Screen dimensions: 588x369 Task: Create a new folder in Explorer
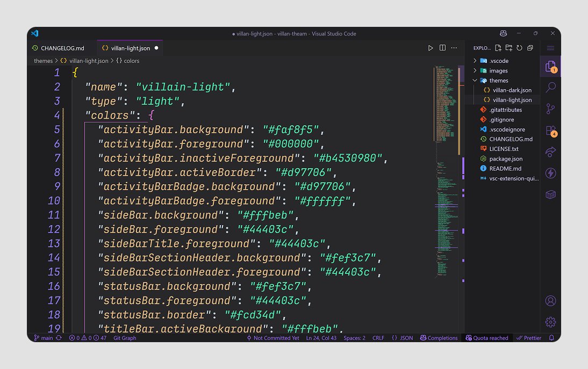tap(508, 48)
